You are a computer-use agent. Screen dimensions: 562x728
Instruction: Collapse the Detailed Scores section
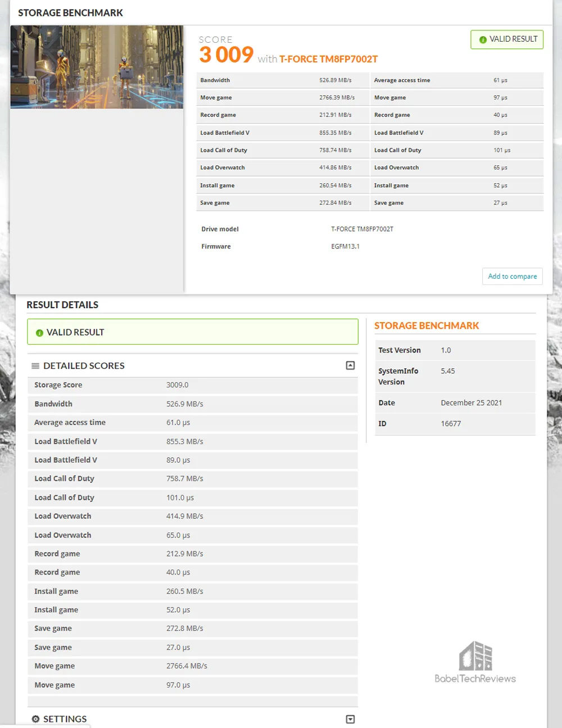point(350,365)
